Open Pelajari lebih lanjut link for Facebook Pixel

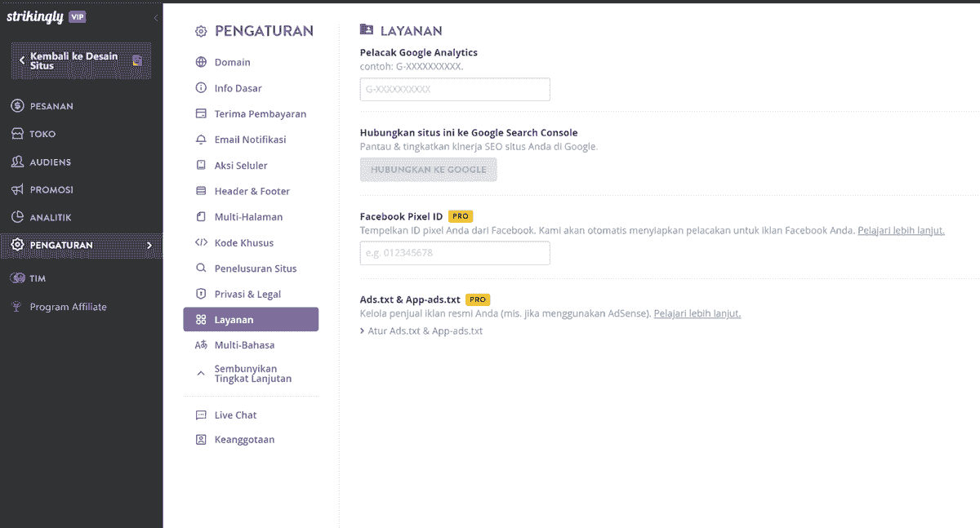pyautogui.click(x=901, y=231)
